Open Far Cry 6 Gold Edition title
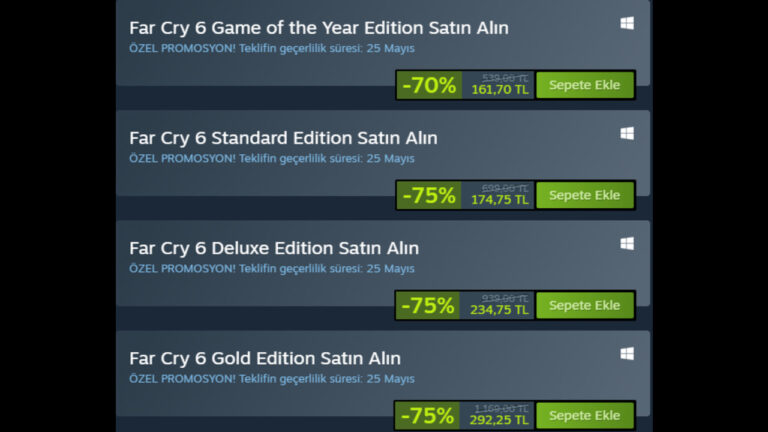The width and height of the screenshot is (768, 432). [265, 358]
